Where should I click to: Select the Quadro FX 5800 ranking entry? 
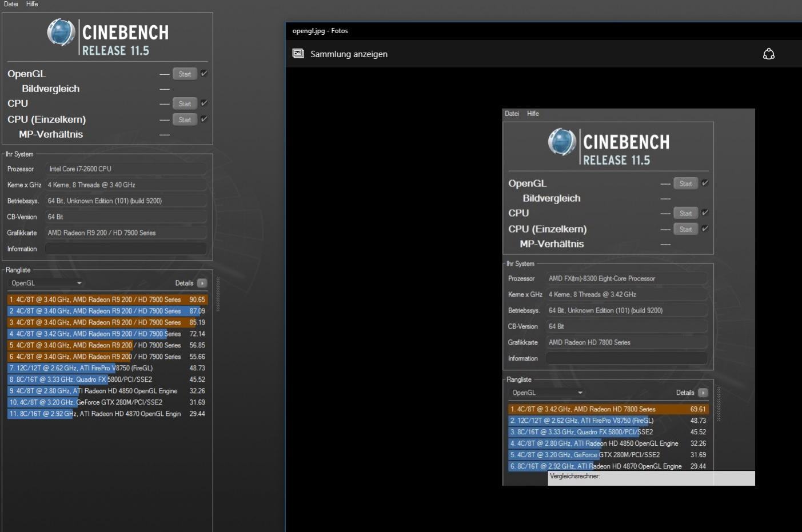click(x=107, y=379)
